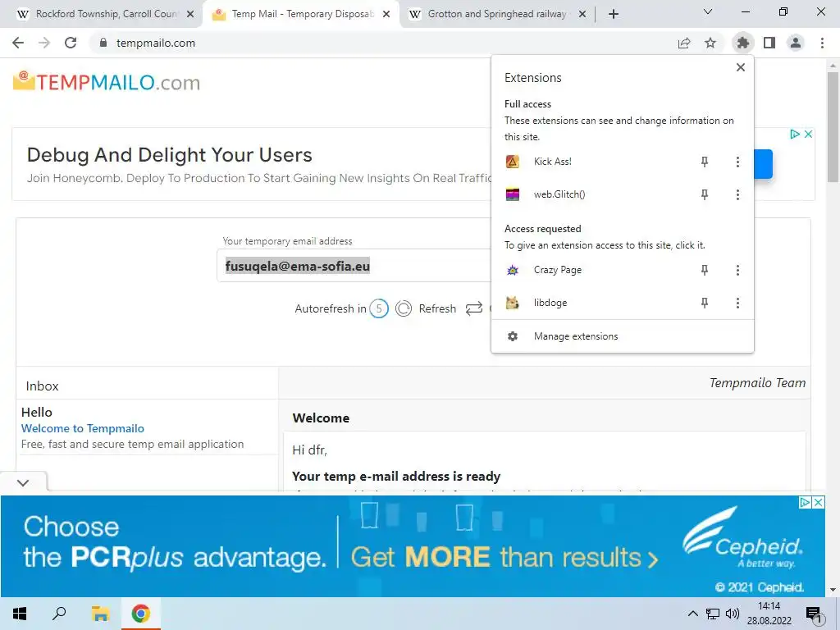This screenshot has width=840, height=630.
Task: Open the Extensions puzzle icon in toolbar
Action: coord(742,43)
